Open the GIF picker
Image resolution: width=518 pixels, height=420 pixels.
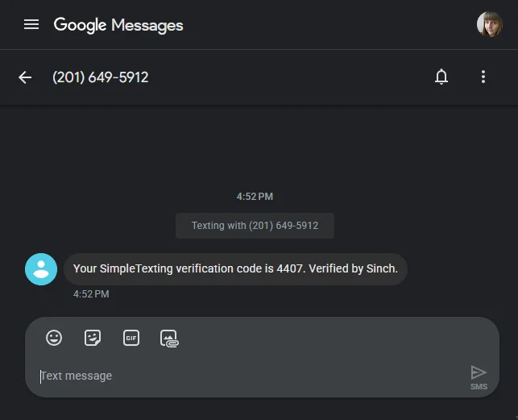(x=131, y=339)
